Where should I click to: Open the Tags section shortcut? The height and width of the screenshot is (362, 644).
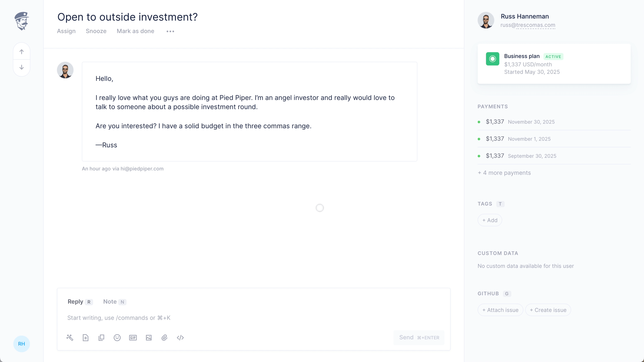point(500,204)
